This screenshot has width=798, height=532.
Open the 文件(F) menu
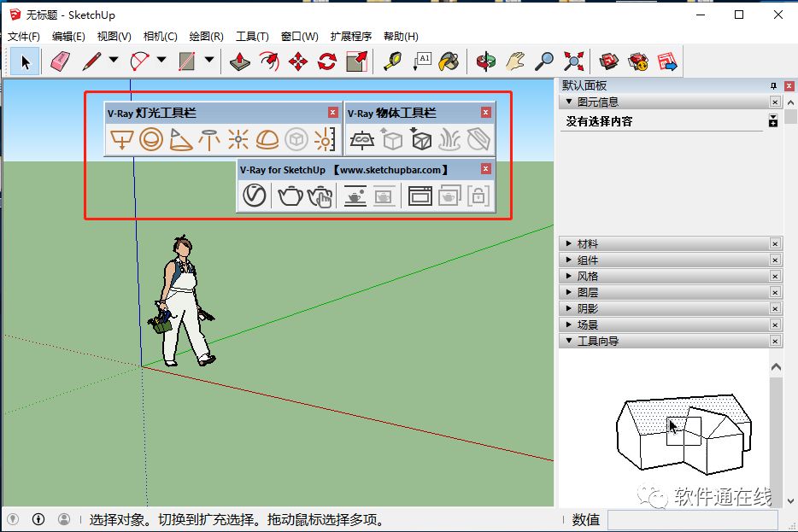coord(23,37)
